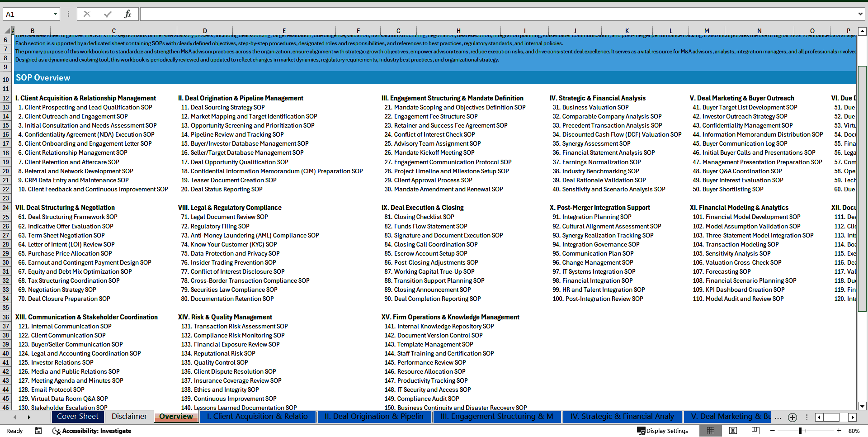The image size is (868, 437).
Task: Select row 12 by its header
Action: (x=5, y=98)
